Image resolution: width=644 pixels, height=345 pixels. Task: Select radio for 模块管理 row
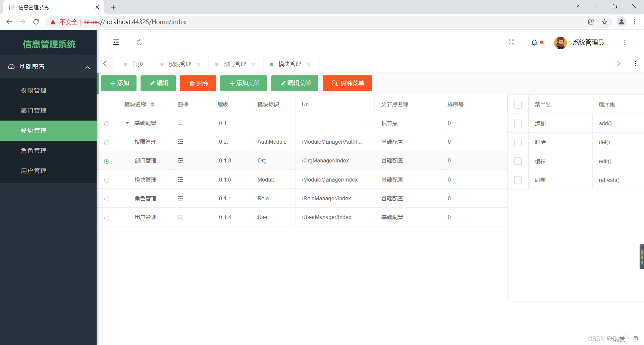107,180
